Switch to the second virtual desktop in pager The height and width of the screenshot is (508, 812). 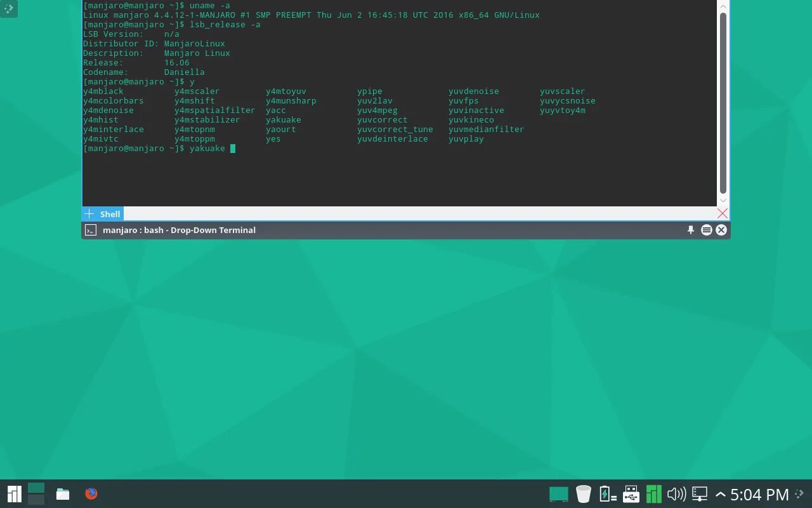point(36,500)
